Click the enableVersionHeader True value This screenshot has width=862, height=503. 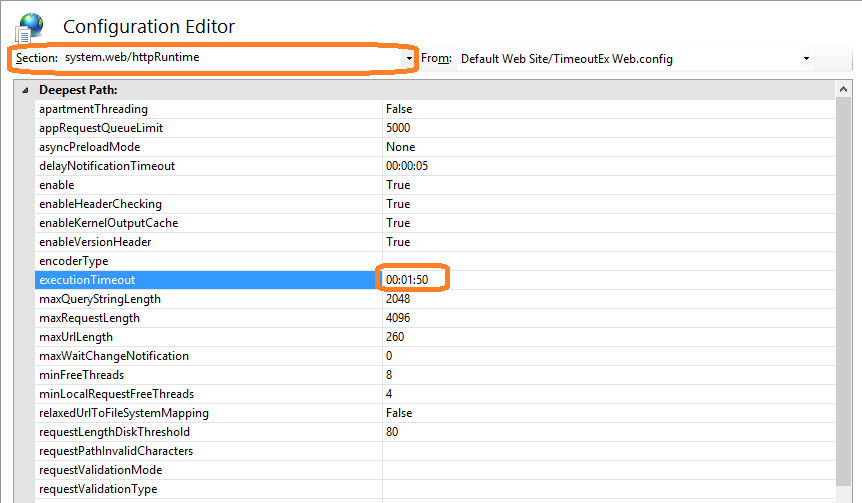(398, 242)
